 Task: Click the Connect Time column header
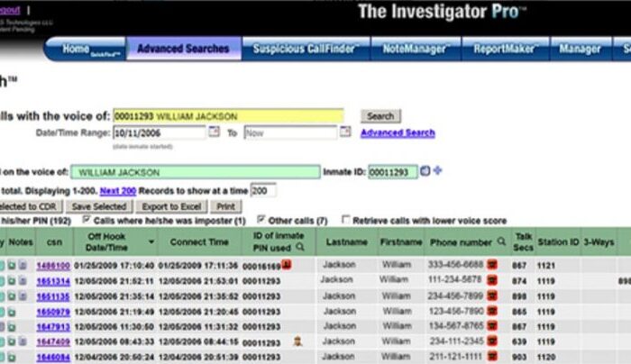tap(199, 242)
